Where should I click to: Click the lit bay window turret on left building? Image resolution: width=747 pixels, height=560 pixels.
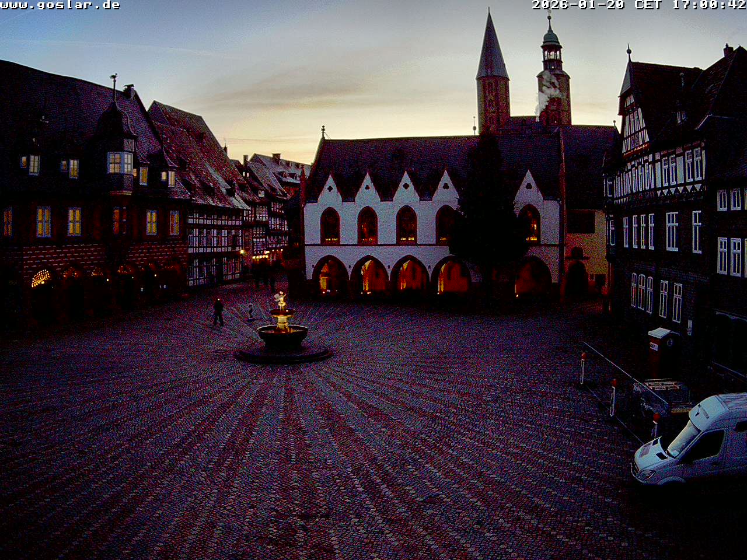coord(120,163)
